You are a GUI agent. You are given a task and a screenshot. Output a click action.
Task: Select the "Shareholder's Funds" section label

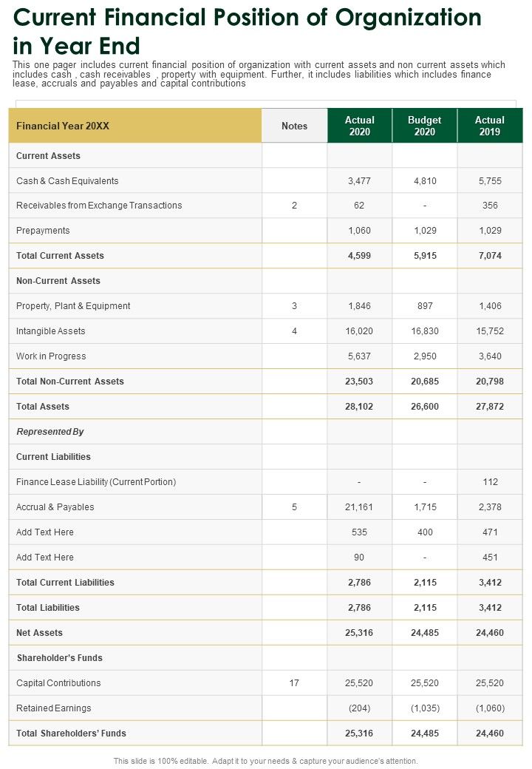(60, 658)
